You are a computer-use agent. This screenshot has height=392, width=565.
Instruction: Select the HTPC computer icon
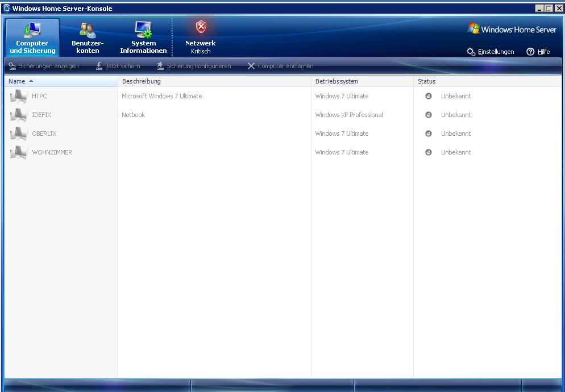click(x=19, y=97)
